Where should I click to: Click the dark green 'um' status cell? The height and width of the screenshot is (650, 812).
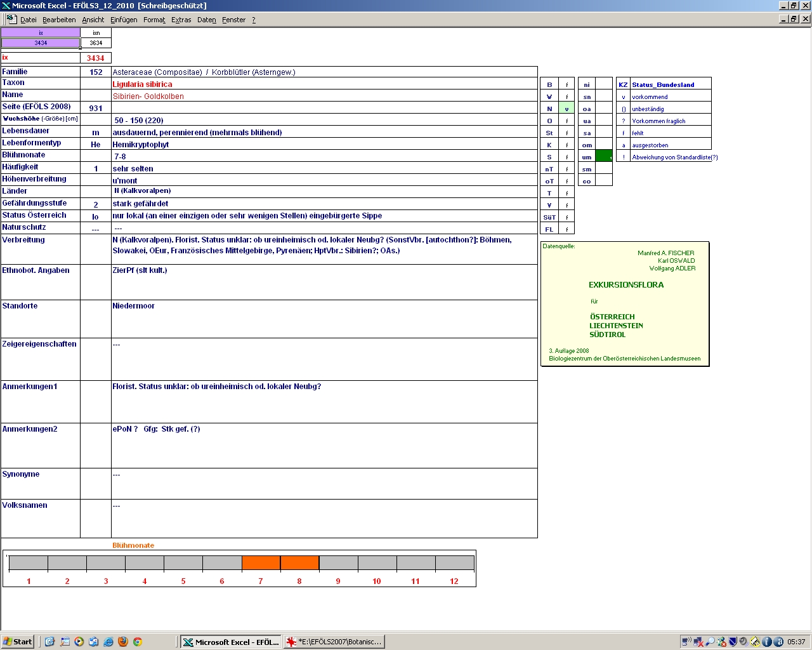[604, 156]
